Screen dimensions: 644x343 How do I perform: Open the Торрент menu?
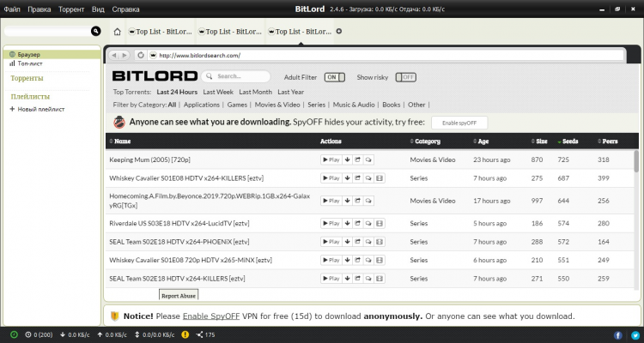click(71, 9)
